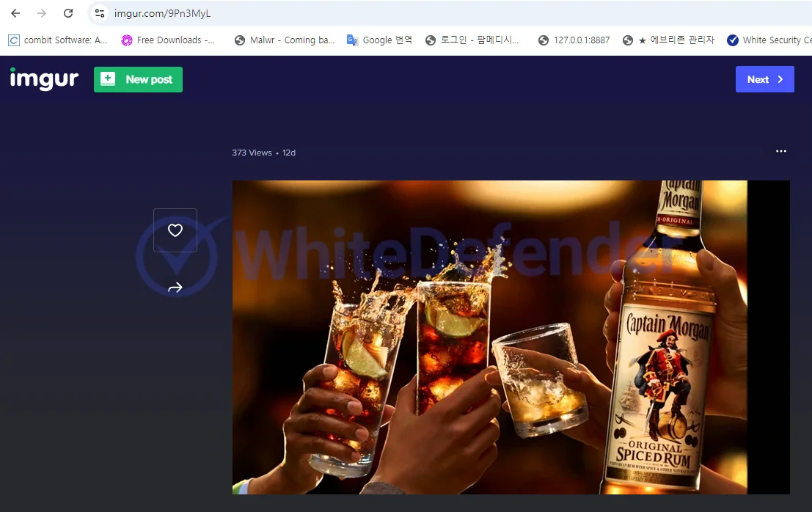Viewport: 812px width, 512px height.
Task: Reload the imgur page
Action: pyautogui.click(x=68, y=13)
